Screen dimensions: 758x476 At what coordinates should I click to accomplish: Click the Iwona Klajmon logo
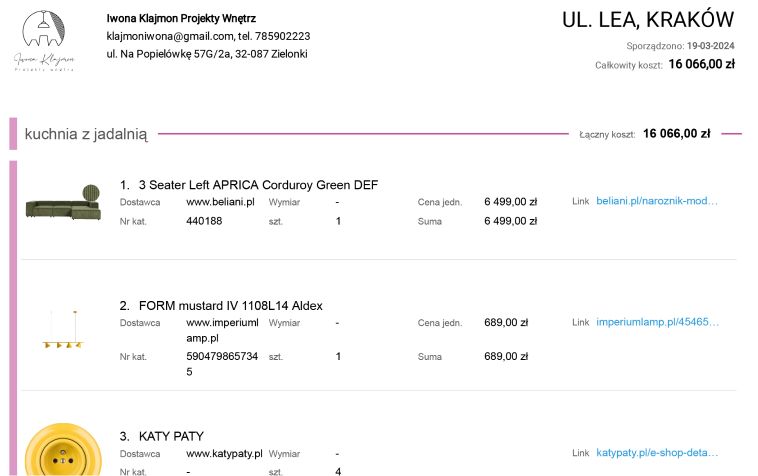tap(45, 39)
